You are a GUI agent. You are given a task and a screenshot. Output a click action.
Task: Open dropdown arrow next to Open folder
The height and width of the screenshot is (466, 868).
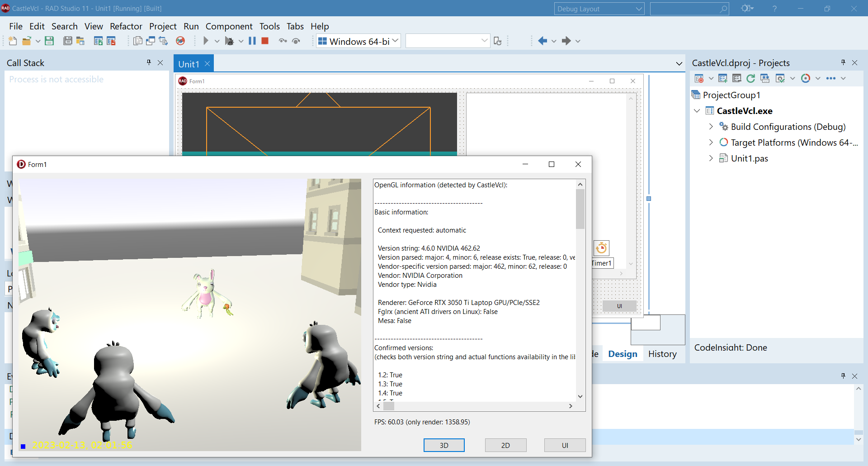(x=38, y=41)
